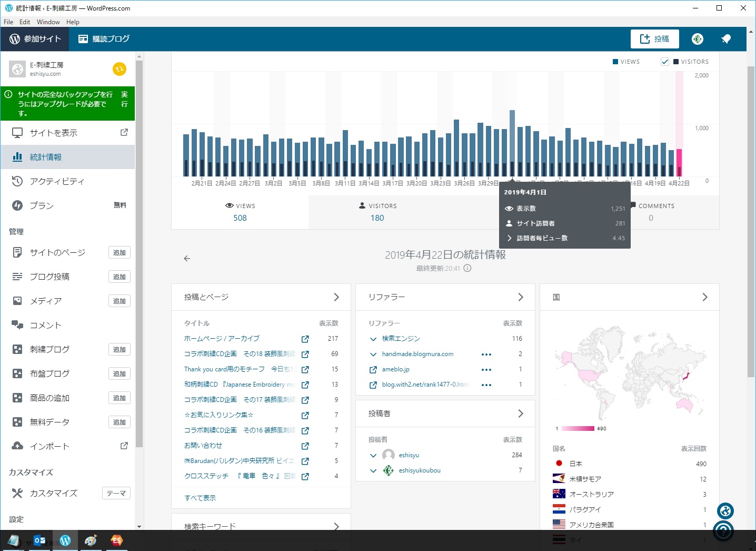Click the more options dots for ameblo.jp
This screenshot has height=551, width=756.
click(486, 370)
